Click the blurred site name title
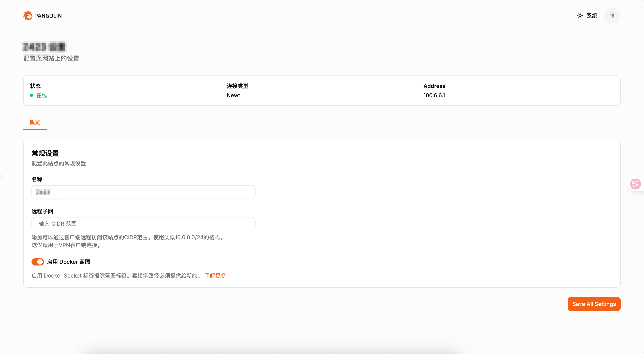 (44, 46)
